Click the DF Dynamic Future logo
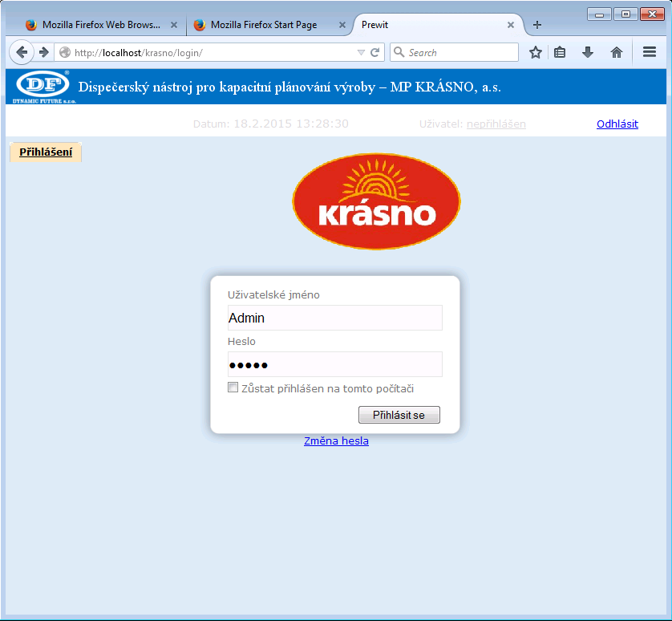 point(43,87)
